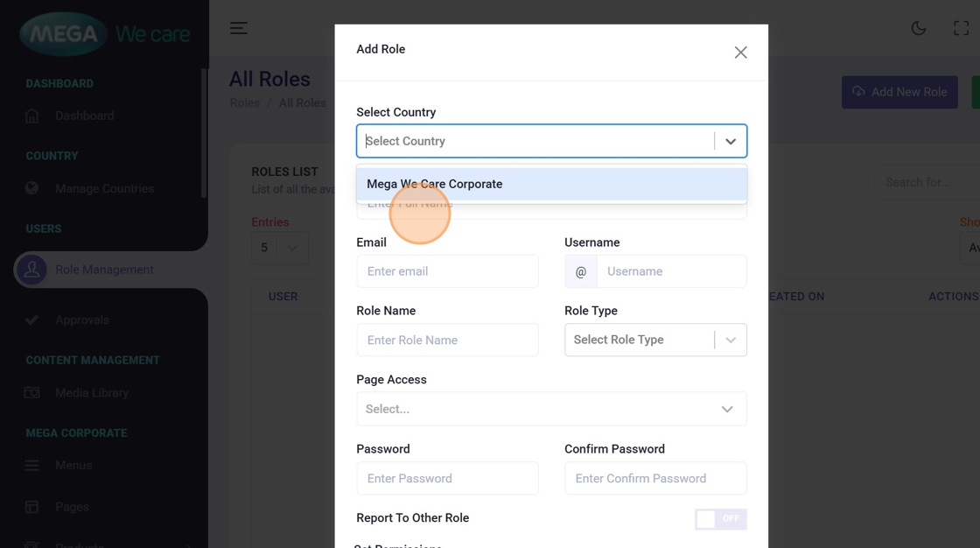Click the Role Management user icon
Image resolution: width=980 pixels, height=548 pixels.
[x=32, y=270]
